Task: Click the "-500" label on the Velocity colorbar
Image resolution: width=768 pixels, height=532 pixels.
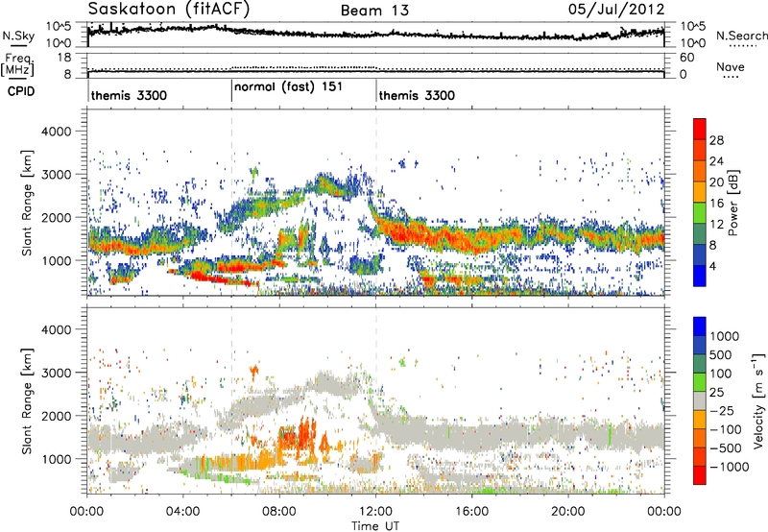Action: tap(726, 448)
